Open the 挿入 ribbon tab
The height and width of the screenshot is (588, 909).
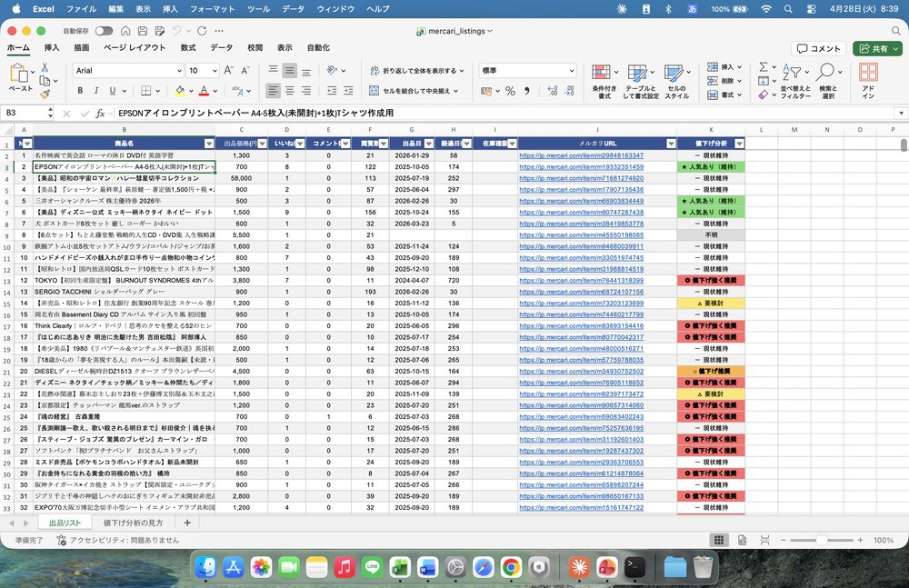pyautogui.click(x=52, y=47)
